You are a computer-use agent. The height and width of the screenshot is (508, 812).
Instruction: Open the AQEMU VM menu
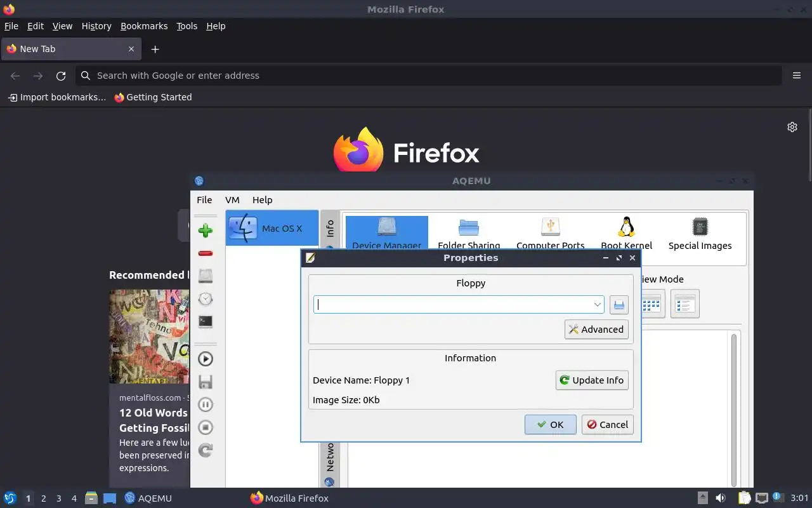(x=232, y=199)
